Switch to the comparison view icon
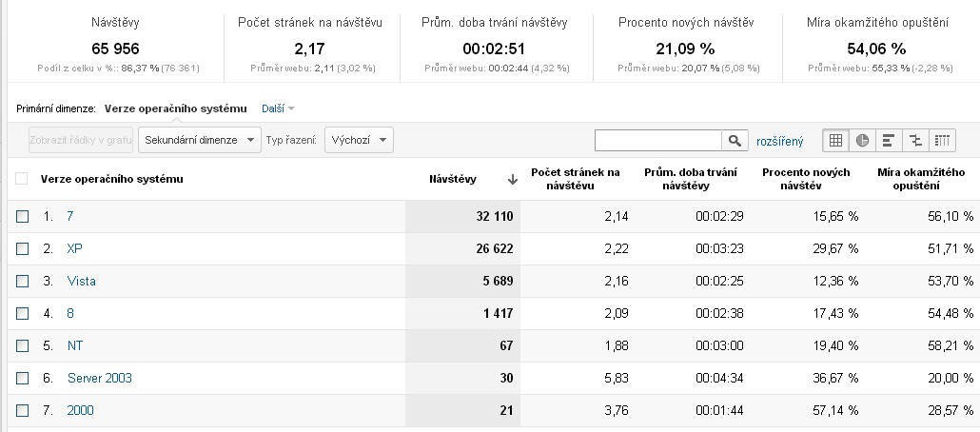 click(x=915, y=140)
